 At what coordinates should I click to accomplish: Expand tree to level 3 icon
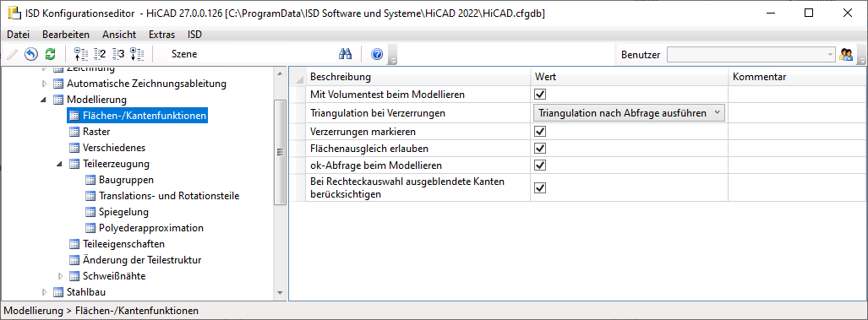tap(118, 54)
